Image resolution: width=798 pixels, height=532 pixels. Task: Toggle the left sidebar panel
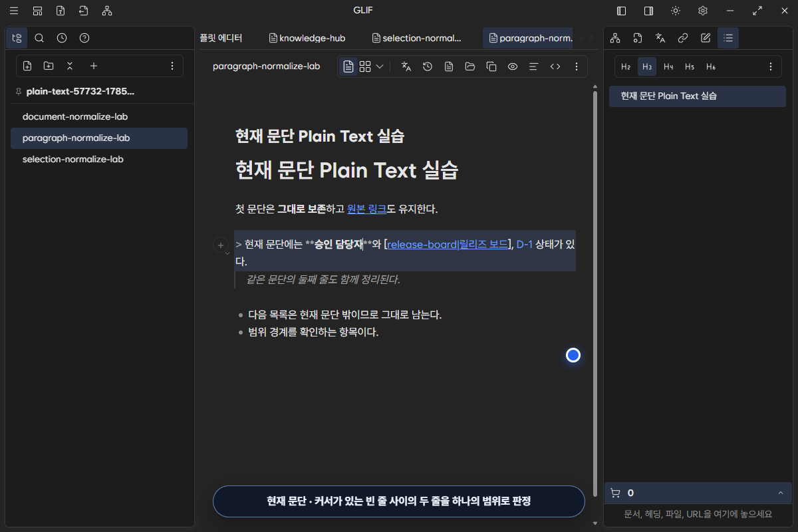point(622,11)
